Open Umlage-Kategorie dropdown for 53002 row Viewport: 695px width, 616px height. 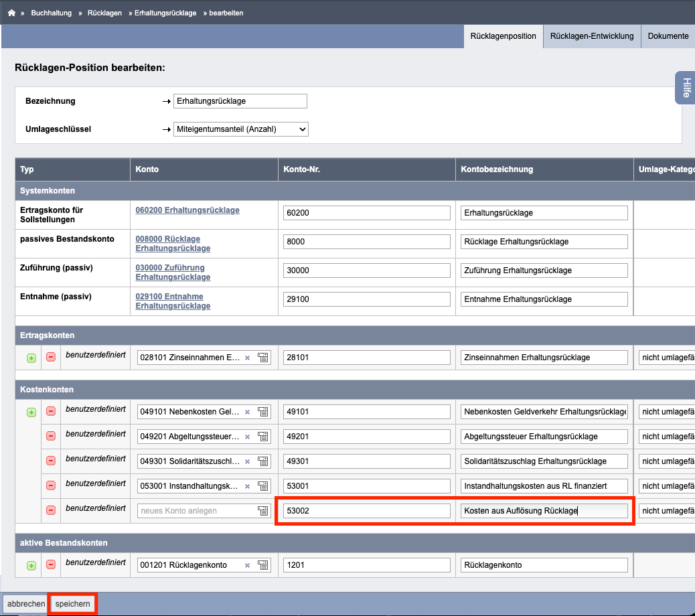coord(667,511)
